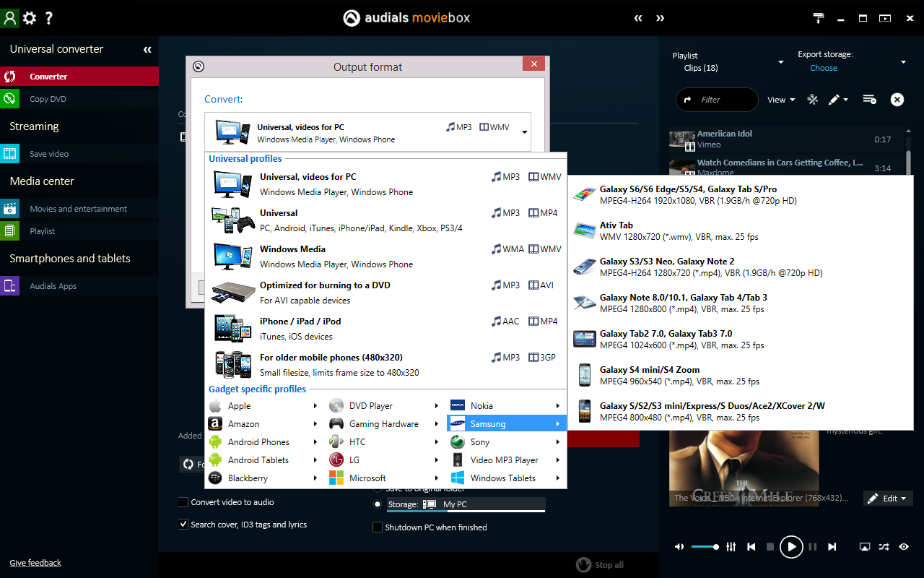Viewport: 924px width, 578px height.
Task: Enable Convert video to audio checkbox
Action: click(x=183, y=502)
